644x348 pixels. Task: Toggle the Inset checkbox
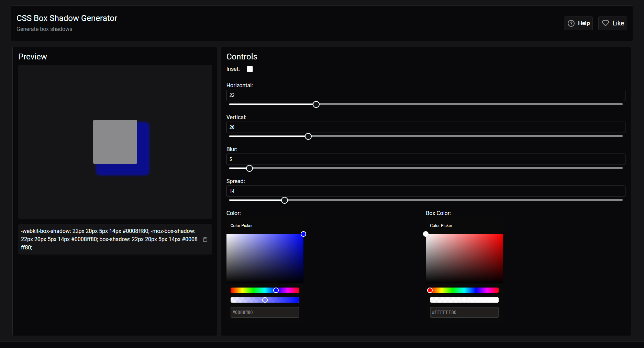point(250,69)
